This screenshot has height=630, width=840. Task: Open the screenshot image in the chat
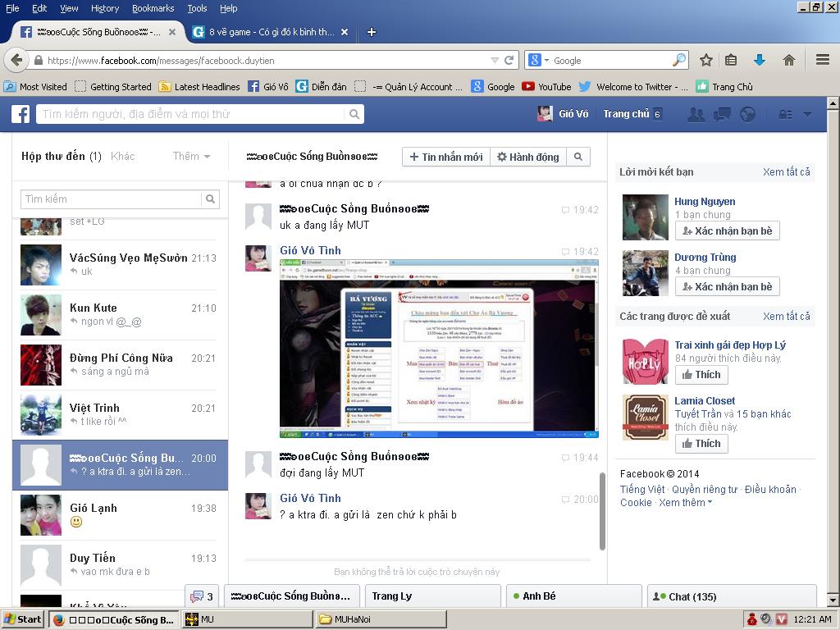(439, 348)
